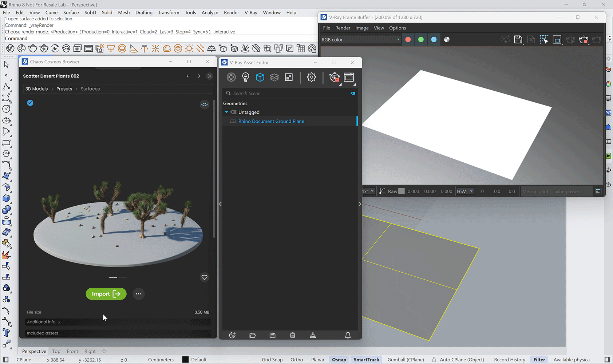Click the V-Ray fur grass toolbar icon

tap(245, 48)
